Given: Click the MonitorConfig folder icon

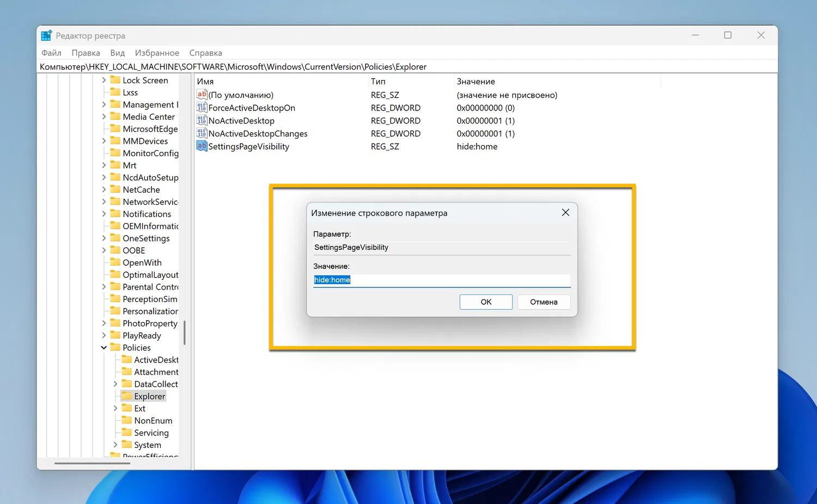Looking at the screenshot, I should 115,153.
